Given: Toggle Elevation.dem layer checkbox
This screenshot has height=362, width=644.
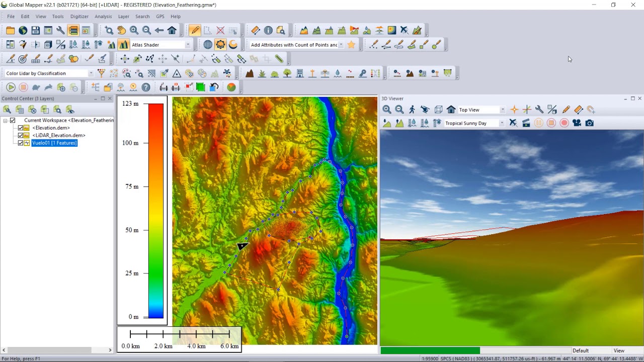Looking at the screenshot, I should [x=21, y=128].
